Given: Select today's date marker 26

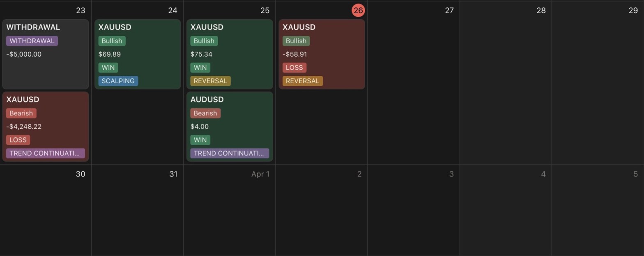Looking at the screenshot, I should click(358, 11).
